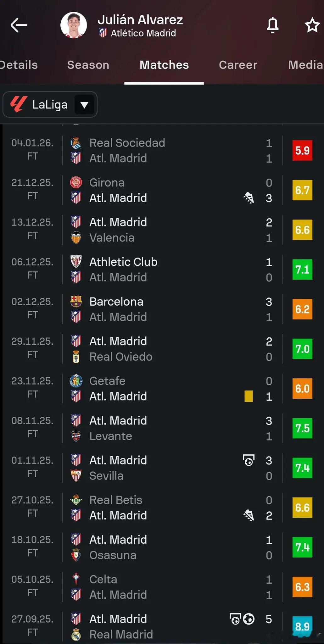Click the red 5.9 rating badge
The width and height of the screenshot is (324, 644).
click(302, 150)
